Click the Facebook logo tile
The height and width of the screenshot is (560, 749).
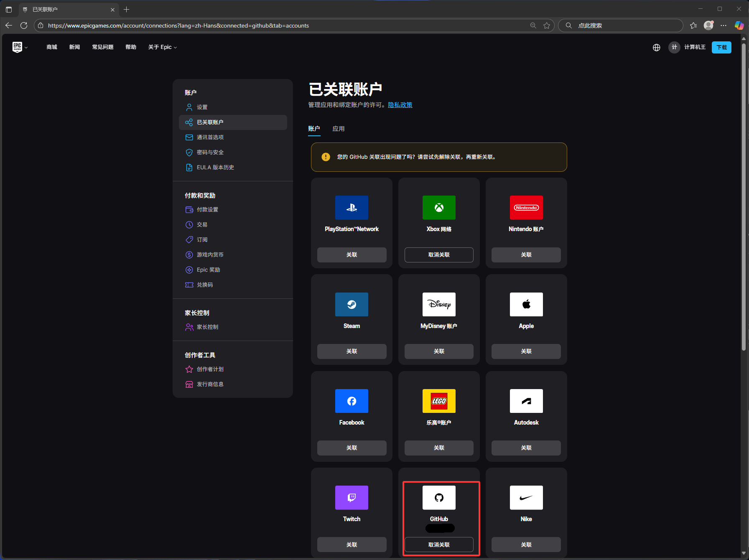point(352,401)
